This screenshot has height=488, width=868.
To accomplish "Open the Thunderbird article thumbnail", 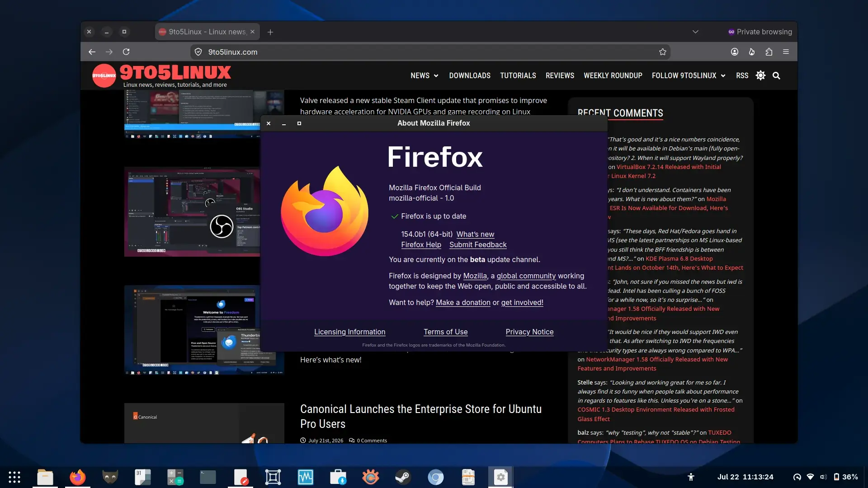I will pyautogui.click(x=192, y=330).
